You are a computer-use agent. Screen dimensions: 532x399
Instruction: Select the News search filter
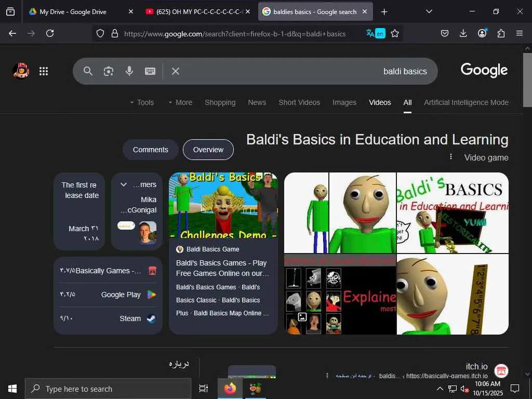(257, 102)
